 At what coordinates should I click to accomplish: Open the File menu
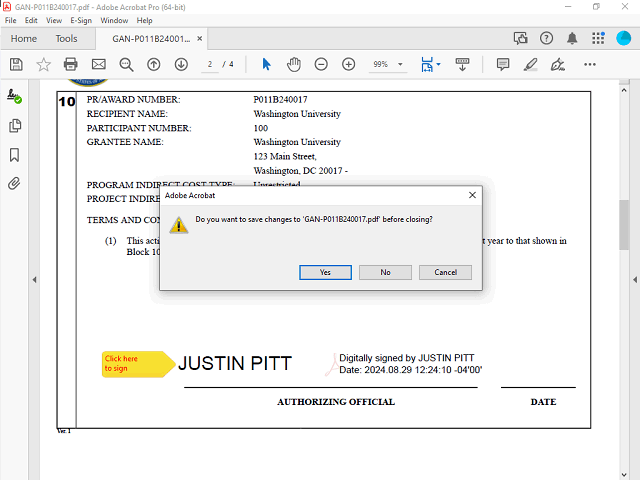coord(11,20)
